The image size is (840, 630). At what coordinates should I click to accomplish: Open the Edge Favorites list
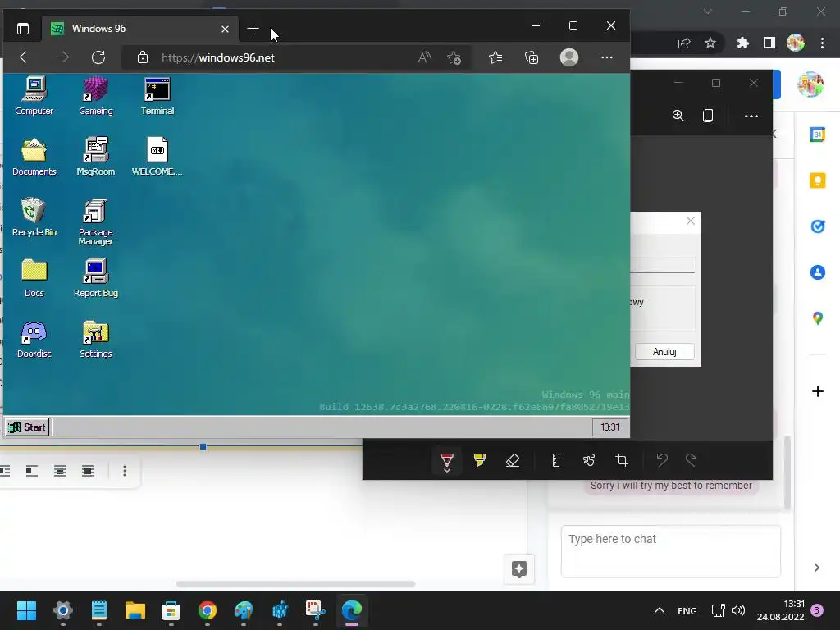[x=495, y=57]
